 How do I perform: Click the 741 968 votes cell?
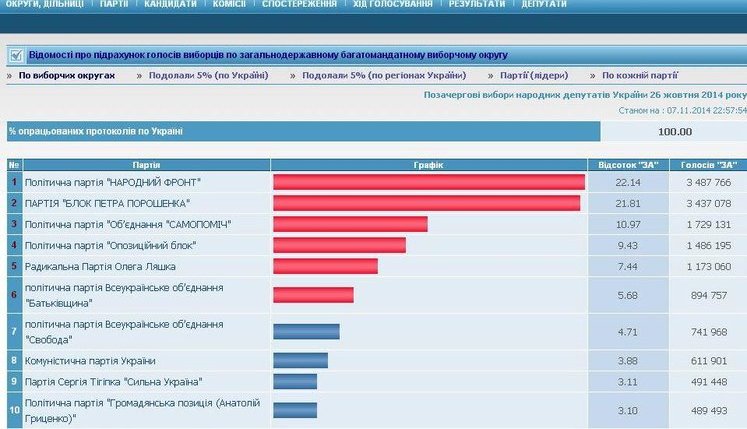point(708,332)
